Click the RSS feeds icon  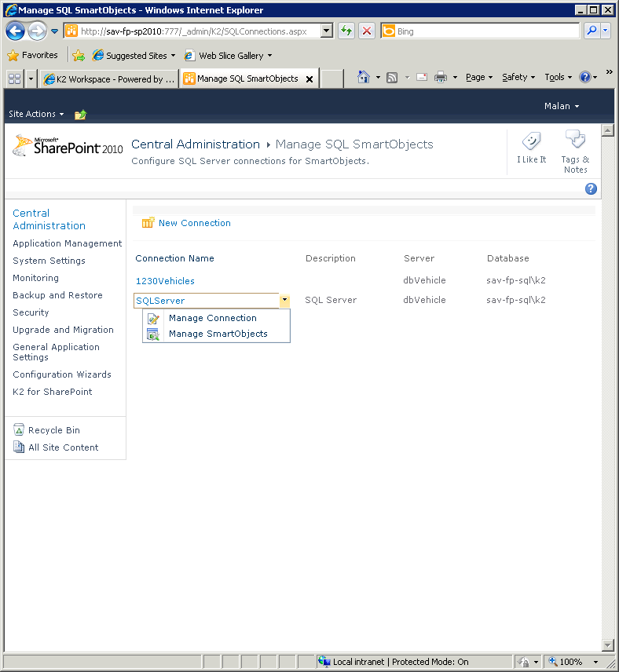coord(392,78)
